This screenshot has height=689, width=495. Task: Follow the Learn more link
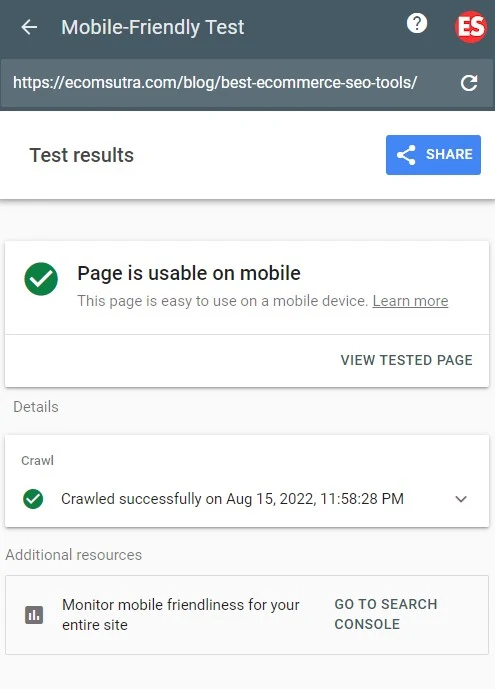(x=410, y=301)
